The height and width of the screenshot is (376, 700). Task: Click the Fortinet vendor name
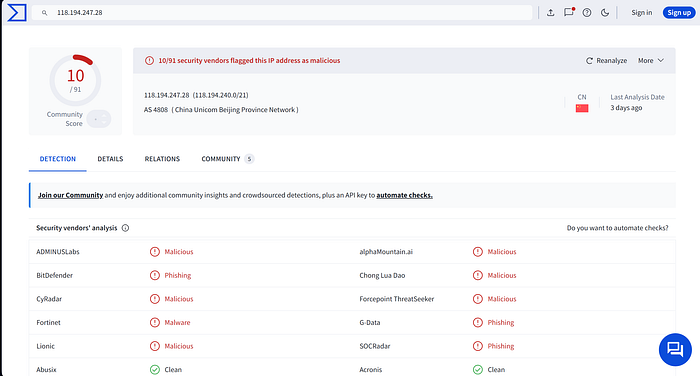pos(48,322)
